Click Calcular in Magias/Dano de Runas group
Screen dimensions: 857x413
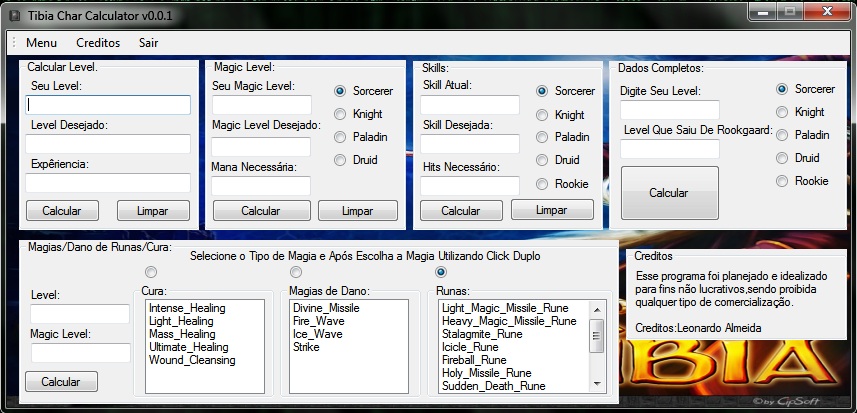click(x=61, y=381)
